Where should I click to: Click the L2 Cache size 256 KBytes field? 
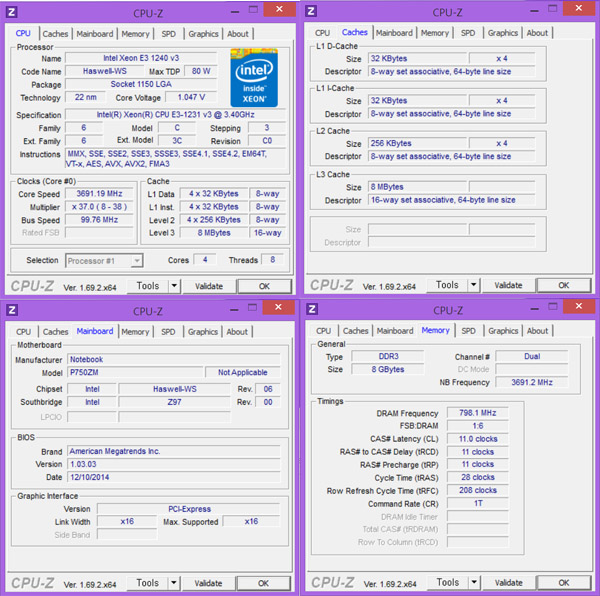click(x=417, y=143)
